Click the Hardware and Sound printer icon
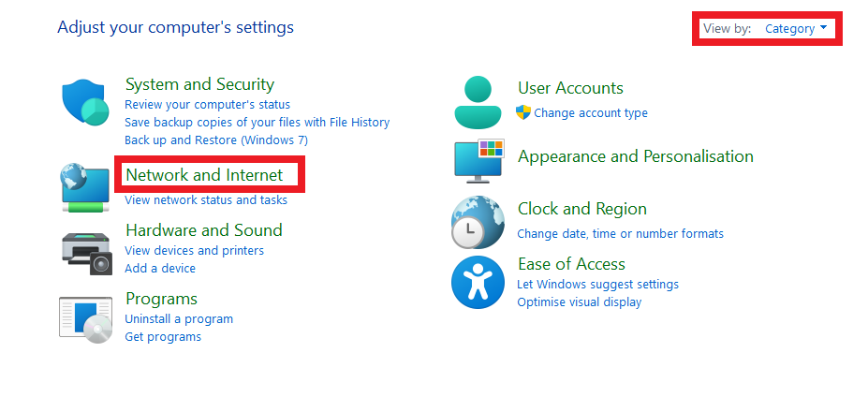868x412 pixels. 85,250
